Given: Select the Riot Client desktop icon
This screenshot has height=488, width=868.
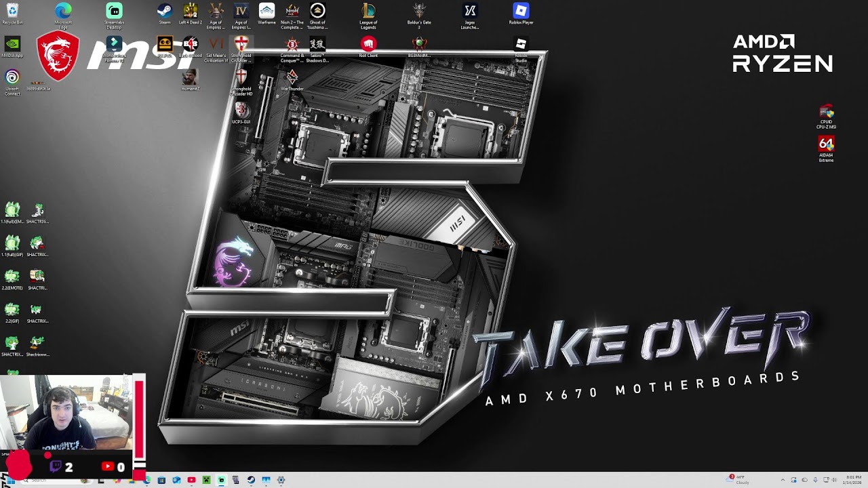Looking at the screenshot, I should [x=368, y=47].
